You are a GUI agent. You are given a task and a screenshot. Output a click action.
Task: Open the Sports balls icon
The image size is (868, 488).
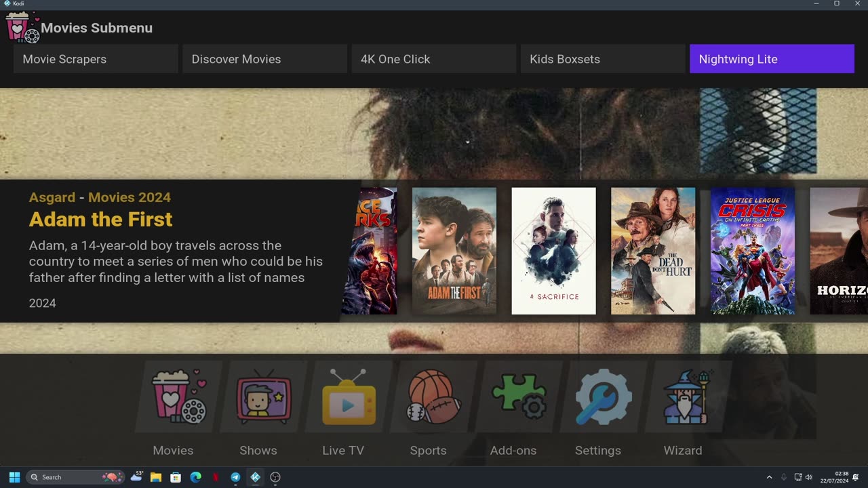point(434,396)
